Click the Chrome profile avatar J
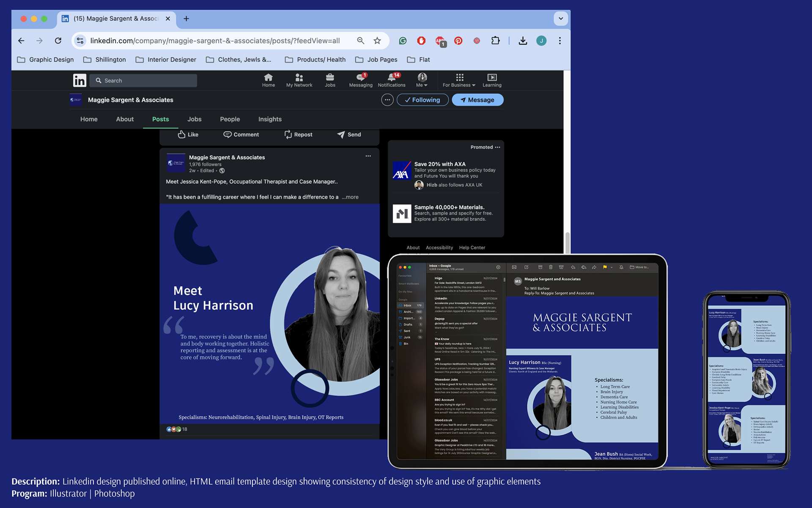812x508 pixels. click(x=541, y=41)
